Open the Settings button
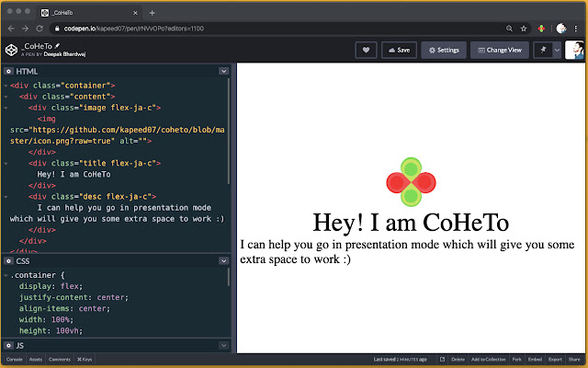Viewport: 588px width, 368px height. pyautogui.click(x=443, y=50)
